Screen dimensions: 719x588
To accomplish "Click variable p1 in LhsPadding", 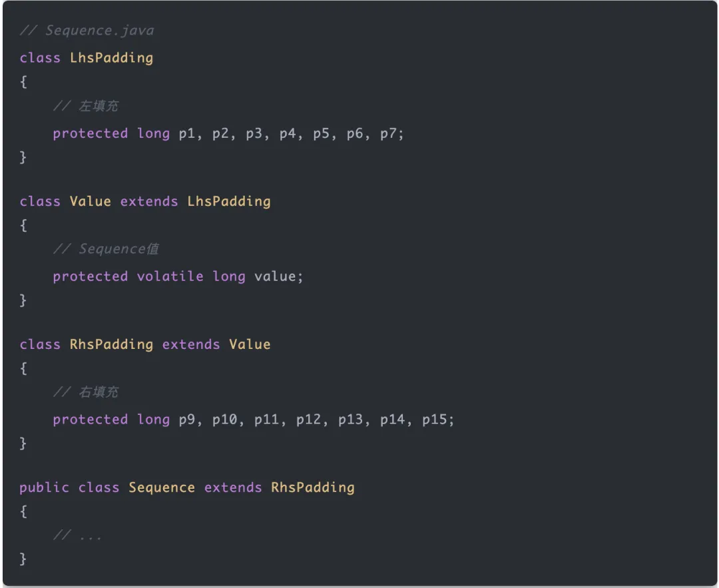I will 186,133.
